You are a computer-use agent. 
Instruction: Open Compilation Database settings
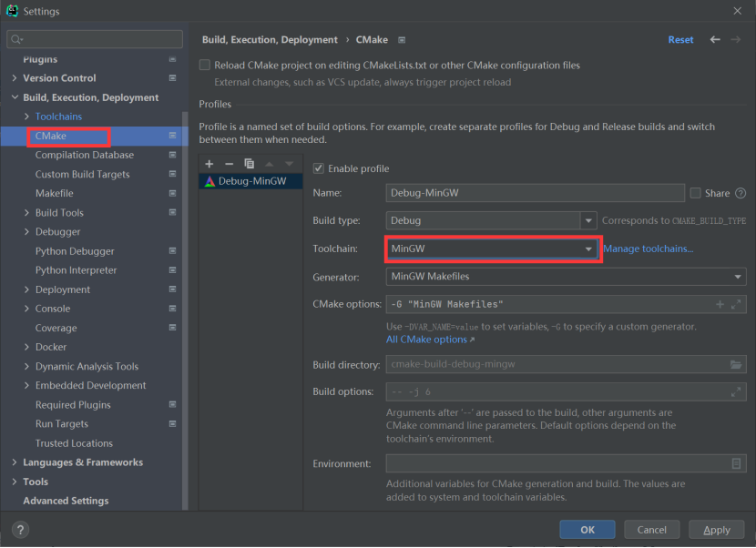(x=85, y=155)
